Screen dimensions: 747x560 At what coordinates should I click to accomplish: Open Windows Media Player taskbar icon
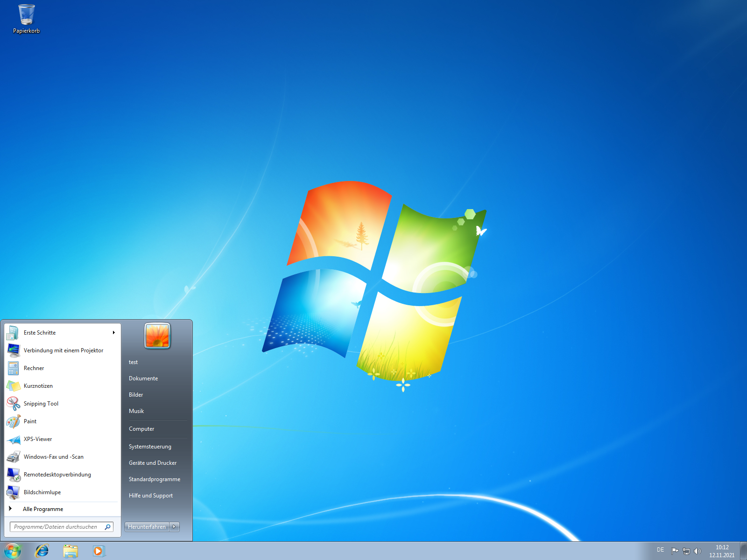coord(99,551)
